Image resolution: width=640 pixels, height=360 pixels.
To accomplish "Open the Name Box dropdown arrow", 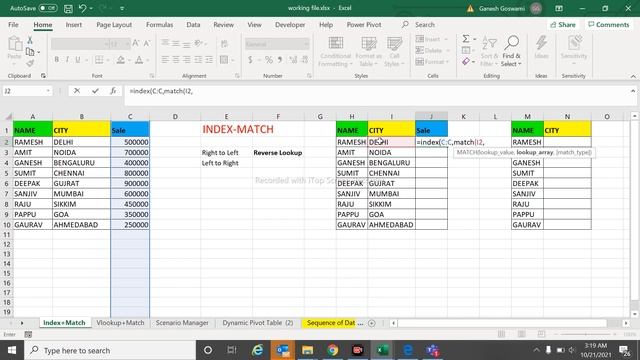I will click(x=48, y=91).
